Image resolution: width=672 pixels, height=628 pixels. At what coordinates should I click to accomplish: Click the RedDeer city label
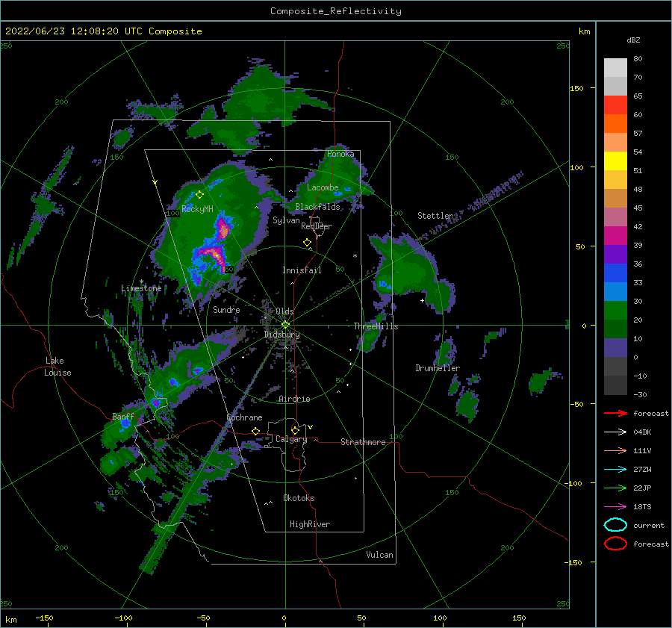(x=317, y=226)
